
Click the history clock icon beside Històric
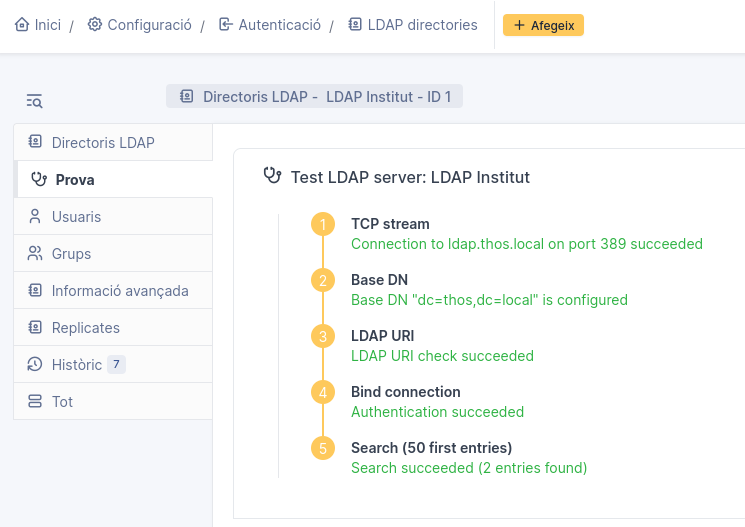pyautogui.click(x=35, y=364)
